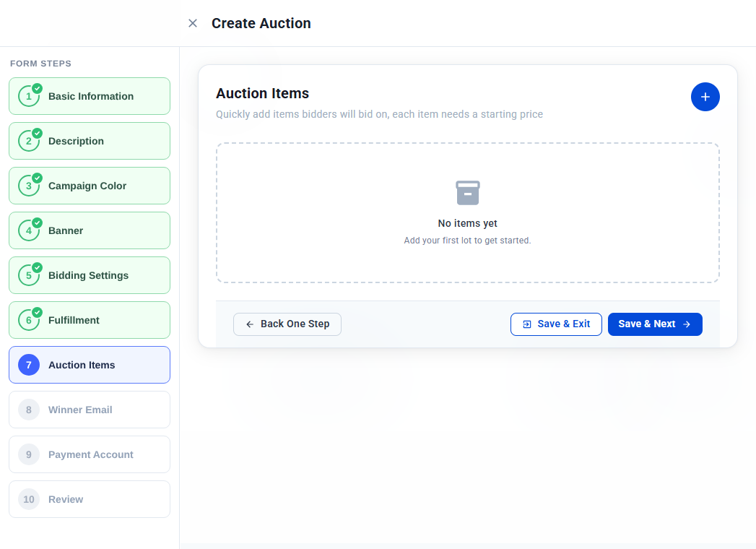Click the 'No items yet' text
This screenshot has height=549, width=756.
coord(467,223)
